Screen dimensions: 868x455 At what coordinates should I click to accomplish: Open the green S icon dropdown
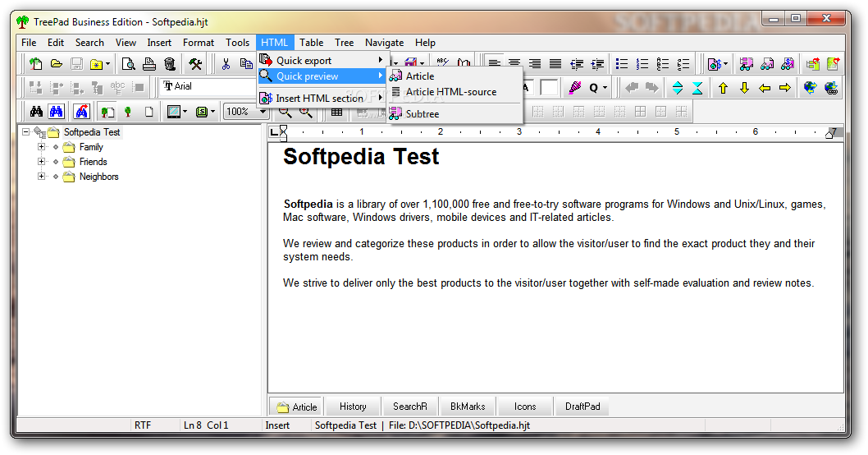pyautogui.click(x=212, y=112)
